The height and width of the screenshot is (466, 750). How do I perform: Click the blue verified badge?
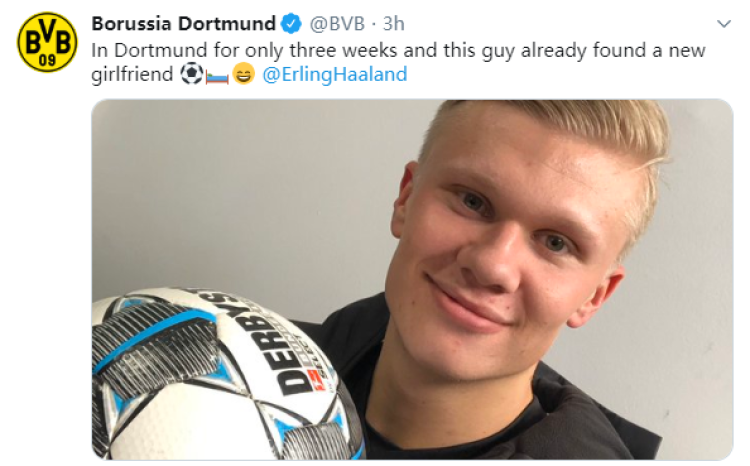pyautogui.click(x=291, y=23)
